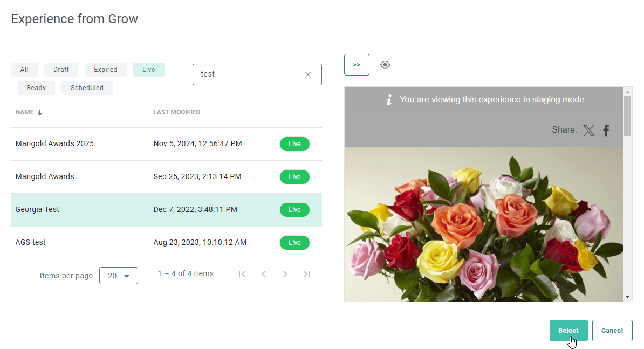Filter by Scheduled status chip
644x349 pixels.
tap(87, 88)
